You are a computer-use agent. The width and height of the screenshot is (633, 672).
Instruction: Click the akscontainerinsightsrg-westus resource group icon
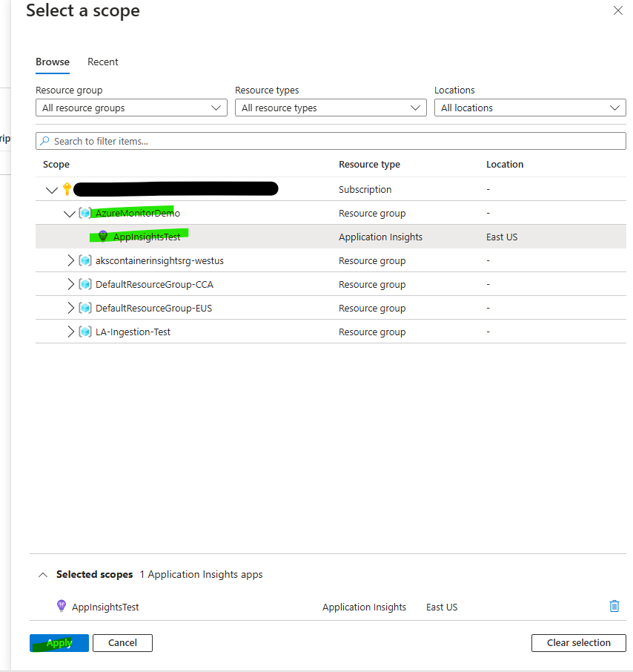(85, 260)
